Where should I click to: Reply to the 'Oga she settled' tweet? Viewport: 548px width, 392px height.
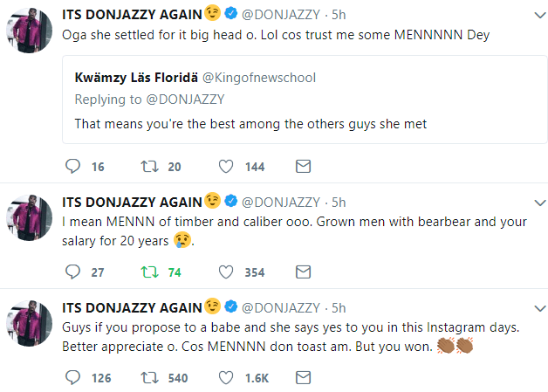[x=73, y=166]
